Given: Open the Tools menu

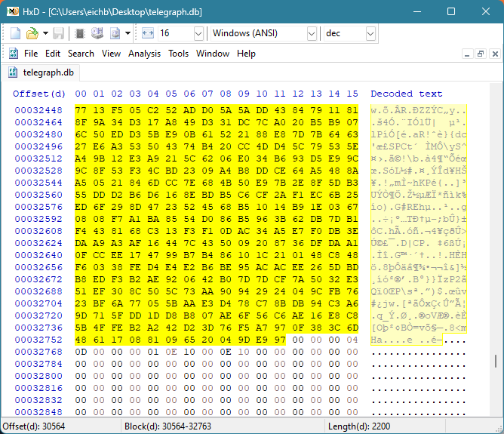Looking at the screenshot, I should [x=178, y=54].
